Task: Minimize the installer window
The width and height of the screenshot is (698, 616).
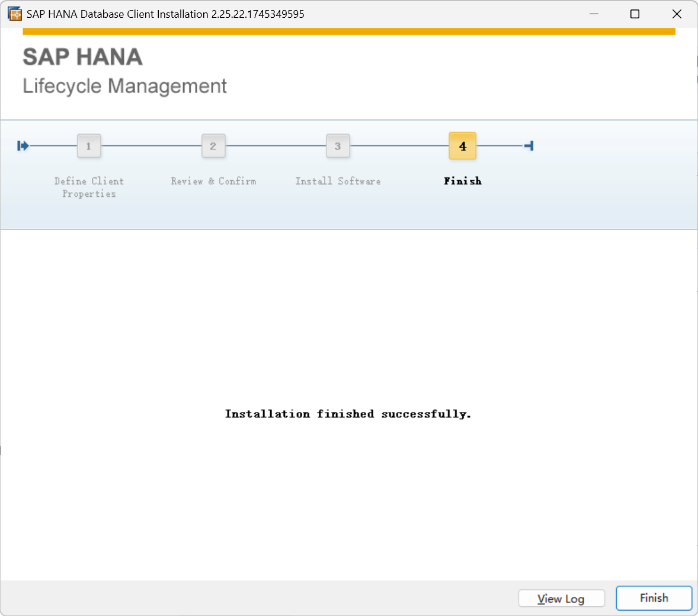Action: [x=594, y=14]
